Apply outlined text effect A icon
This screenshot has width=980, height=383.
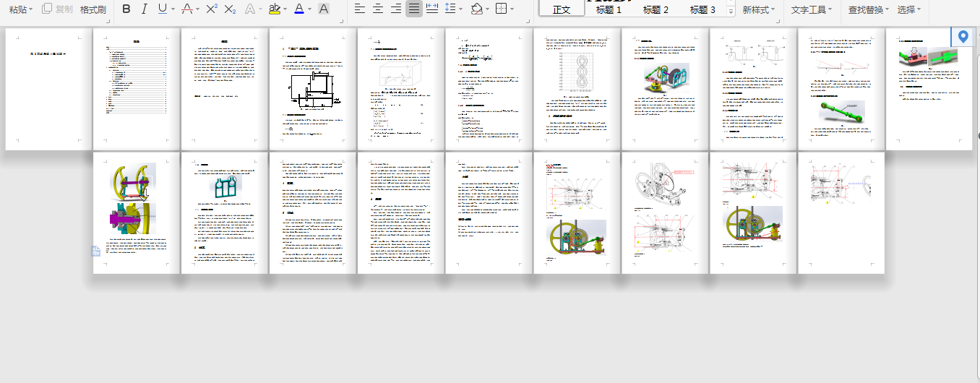click(x=249, y=9)
